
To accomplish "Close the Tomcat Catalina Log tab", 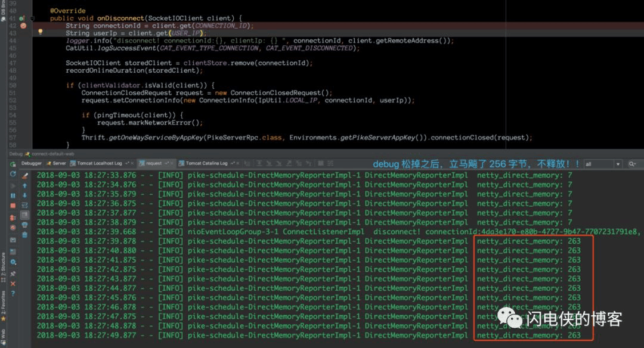I will pos(237,163).
